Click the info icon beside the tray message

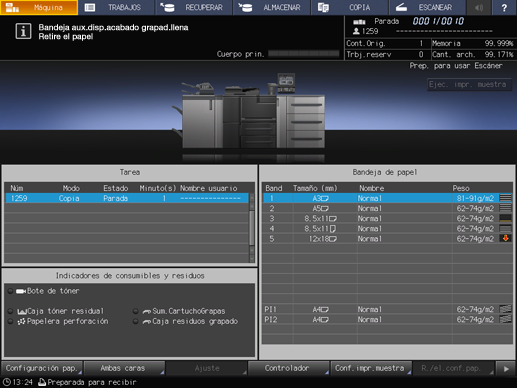click(x=23, y=31)
